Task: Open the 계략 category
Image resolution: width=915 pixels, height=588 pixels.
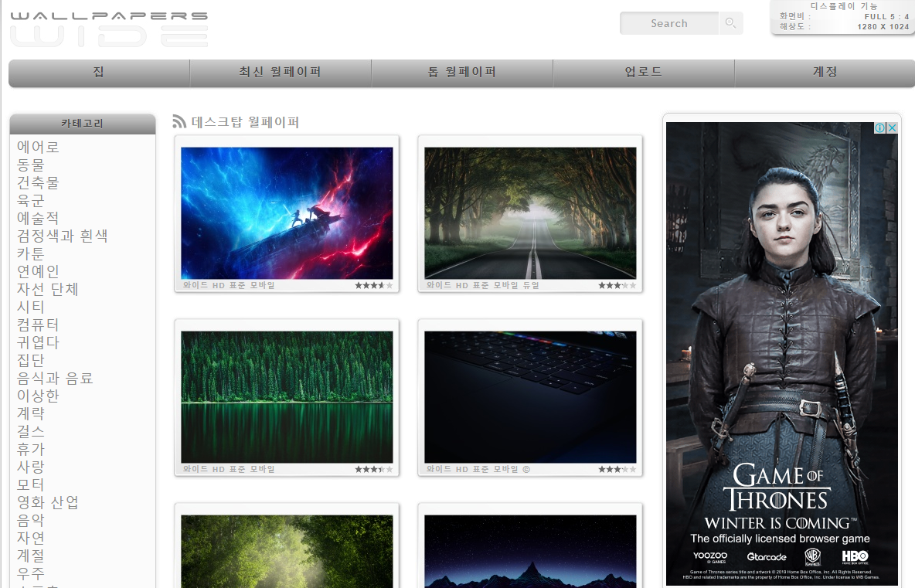Action: [31, 413]
